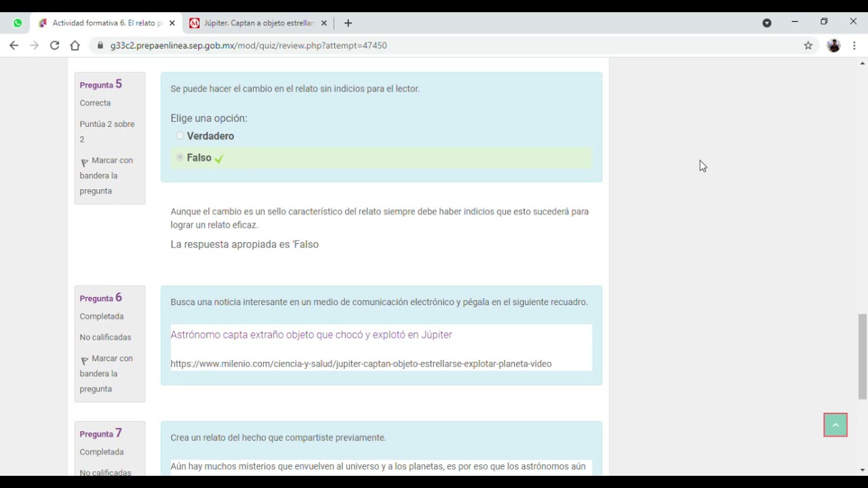The image size is (868, 488).
Task: Click the scroll-to-top arrow button
Action: pyautogui.click(x=835, y=425)
